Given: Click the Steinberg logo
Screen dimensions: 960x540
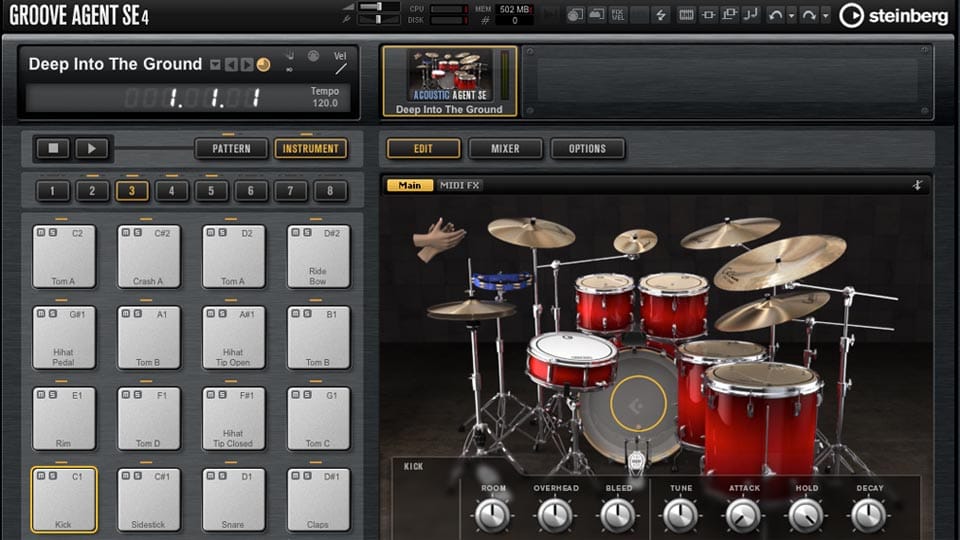Looking at the screenshot, I should tap(893, 15).
